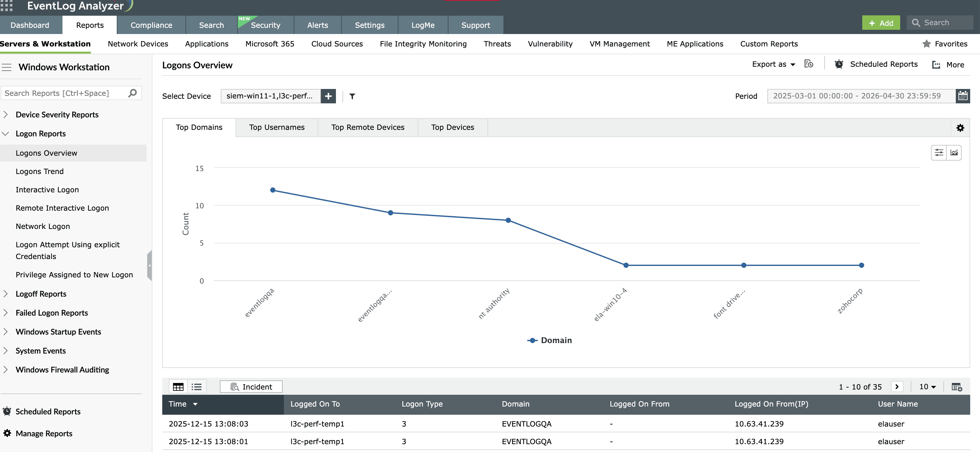
Task: Click the add device plus icon
Action: tap(328, 96)
